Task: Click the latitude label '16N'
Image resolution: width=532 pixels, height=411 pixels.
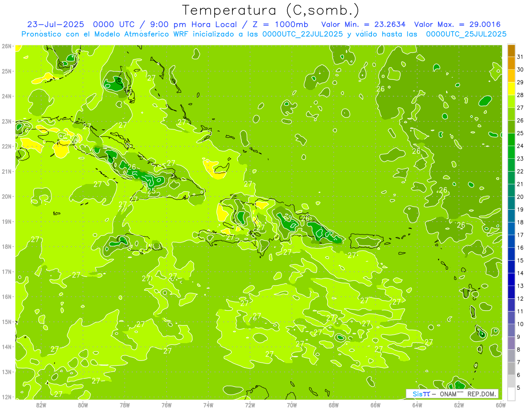Action: [7, 297]
